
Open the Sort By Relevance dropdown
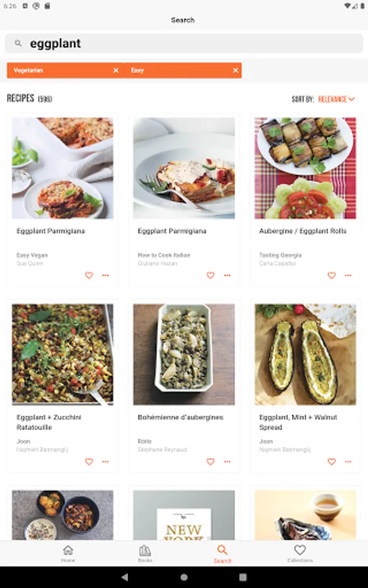336,99
